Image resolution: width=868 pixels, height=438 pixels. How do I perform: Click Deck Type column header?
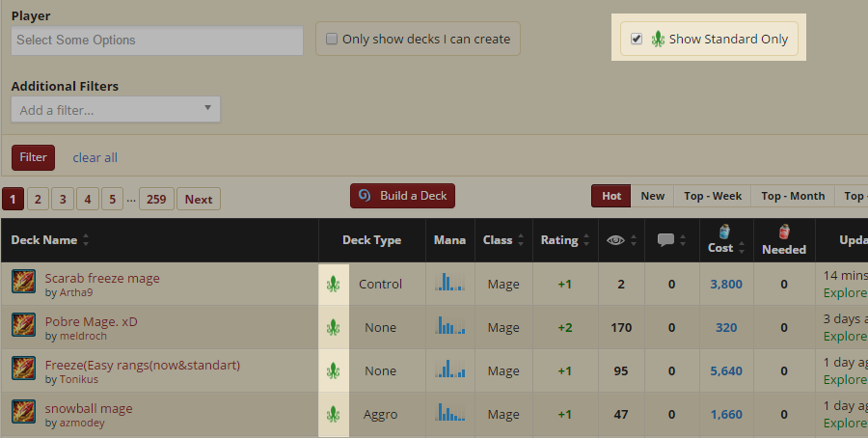pyautogui.click(x=371, y=240)
